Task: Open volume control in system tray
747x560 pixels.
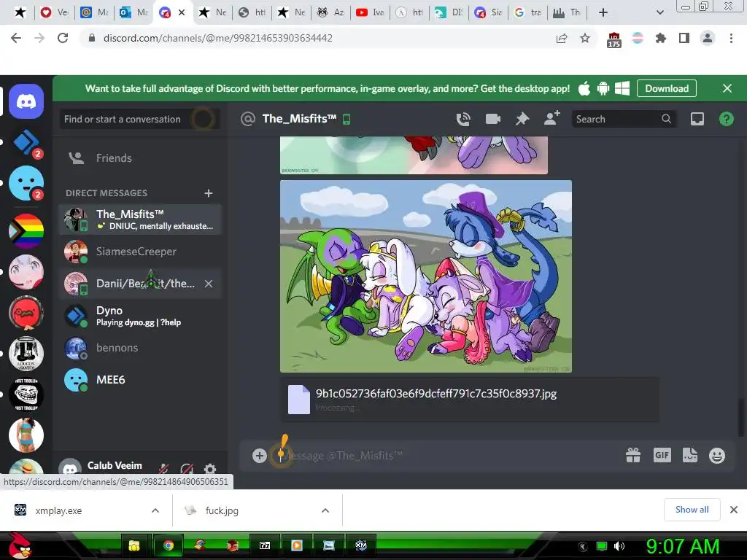Action: click(x=619, y=546)
